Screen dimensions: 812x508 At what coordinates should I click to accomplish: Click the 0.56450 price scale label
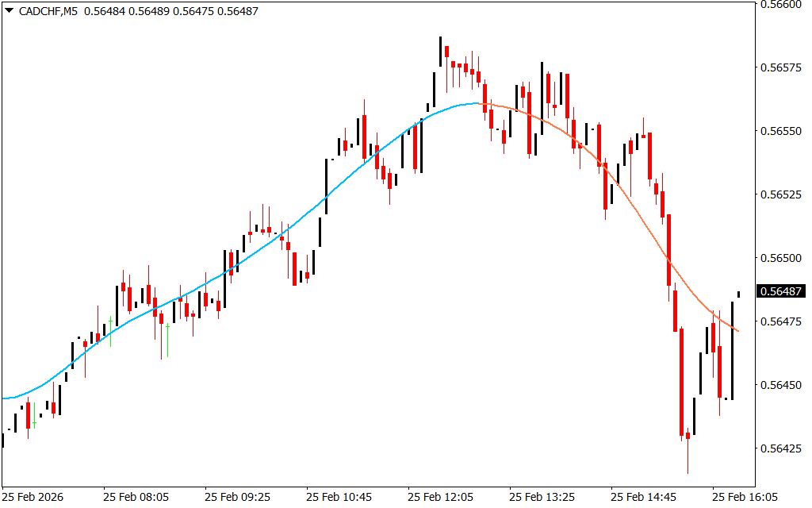781,385
